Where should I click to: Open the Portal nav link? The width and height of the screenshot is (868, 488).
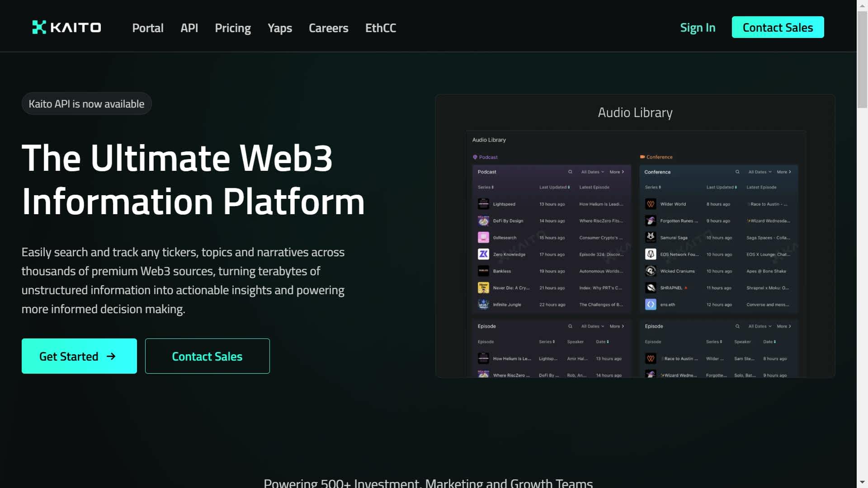tap(148, 28)
